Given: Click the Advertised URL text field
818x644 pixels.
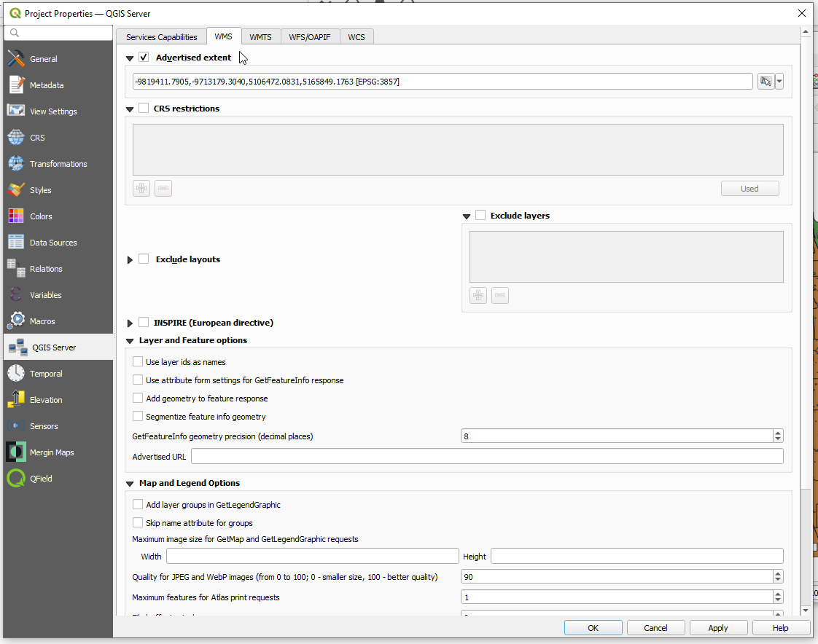Looking at the screenshot, I should (x=486, y=457).
